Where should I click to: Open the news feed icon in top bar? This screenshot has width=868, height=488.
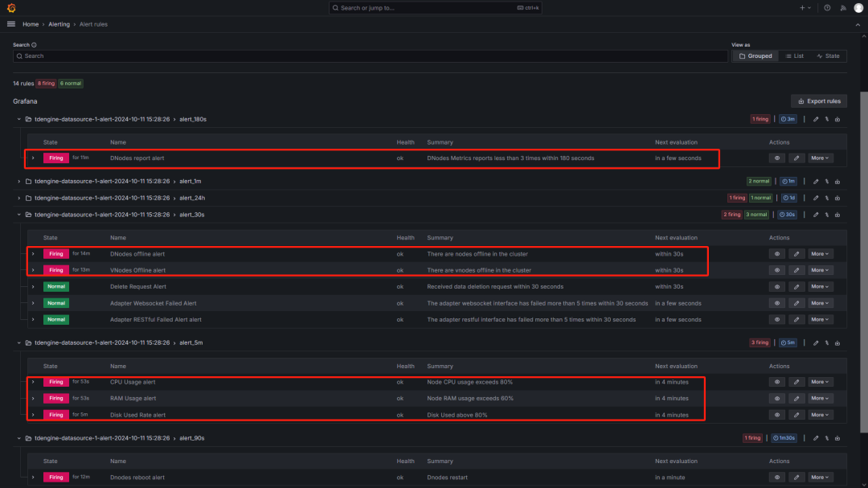pyautogui.click(x=843, y=8)
